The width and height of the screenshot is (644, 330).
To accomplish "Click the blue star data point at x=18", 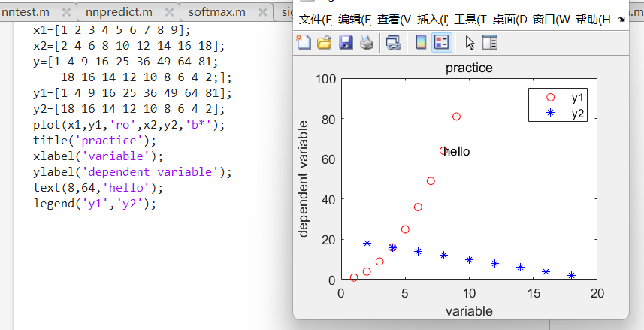I will (571, 275).
